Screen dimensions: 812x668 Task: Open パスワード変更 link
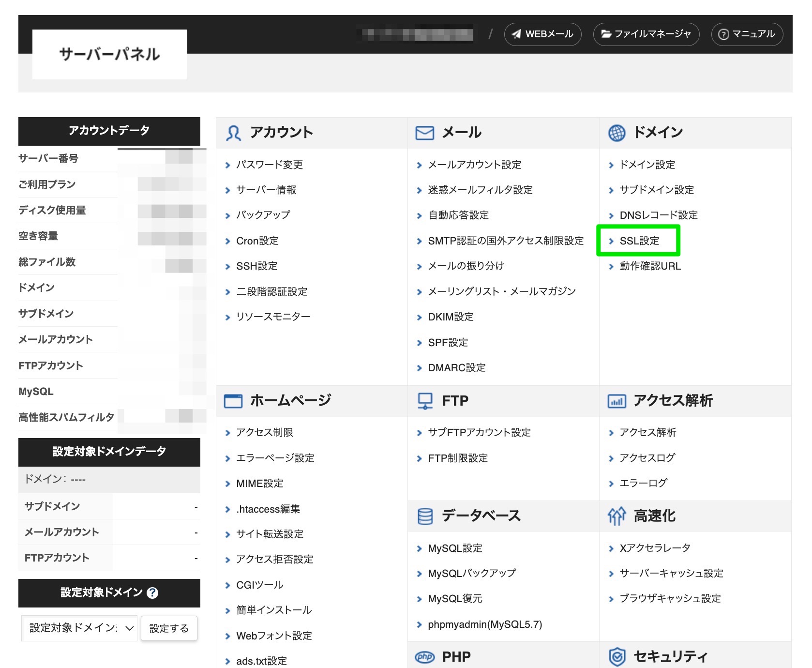[270, 165]
